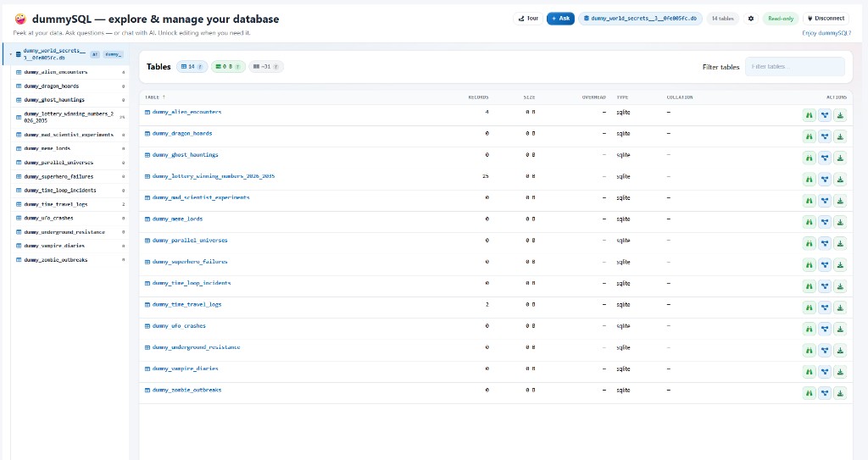Download the dummy_ufo_crashes table
868x460 pixels.
pyautogui.click(x=840, y=329)
